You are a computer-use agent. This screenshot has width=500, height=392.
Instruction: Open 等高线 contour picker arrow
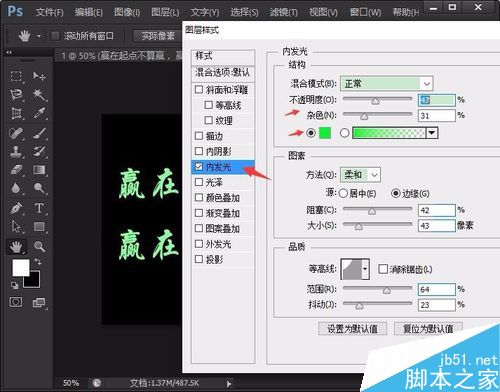coord(365,269)
